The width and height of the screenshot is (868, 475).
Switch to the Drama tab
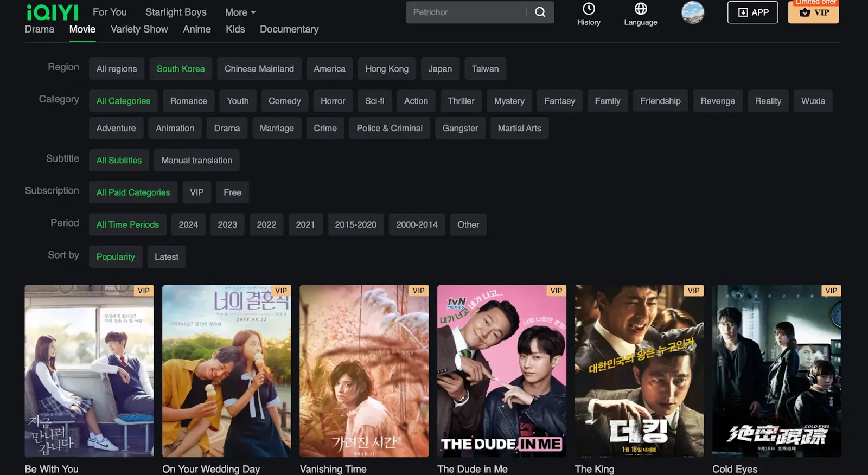tap(40, 29)
